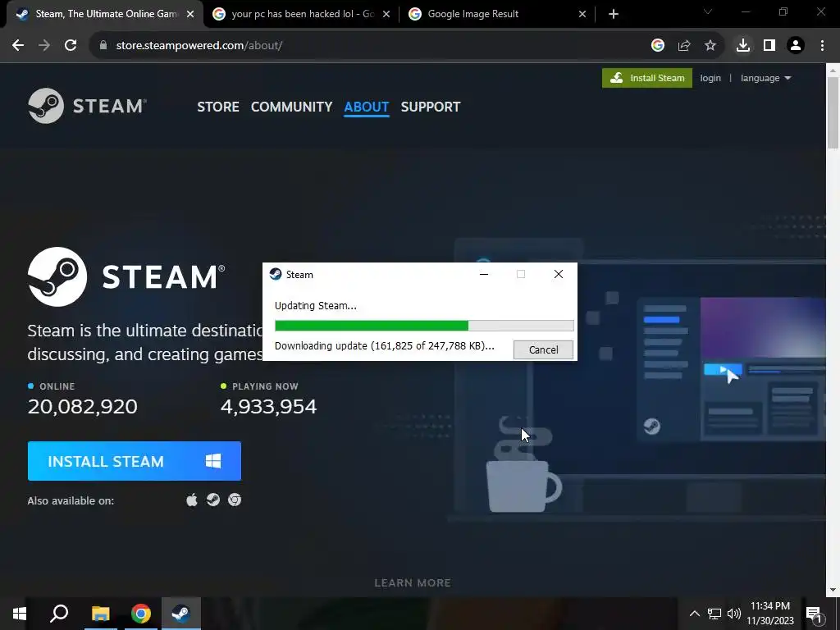The width and height of the screenshot is (840, 630).
Task: Click the taskbar clock showing 11:34 PM
Action: click(x=769, y=614)
